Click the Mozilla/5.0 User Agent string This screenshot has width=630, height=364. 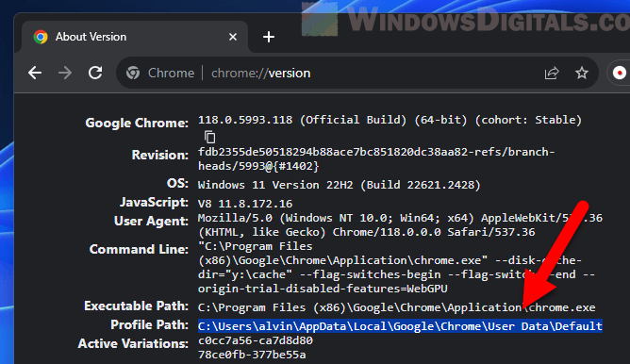click(x=400, y=225)
